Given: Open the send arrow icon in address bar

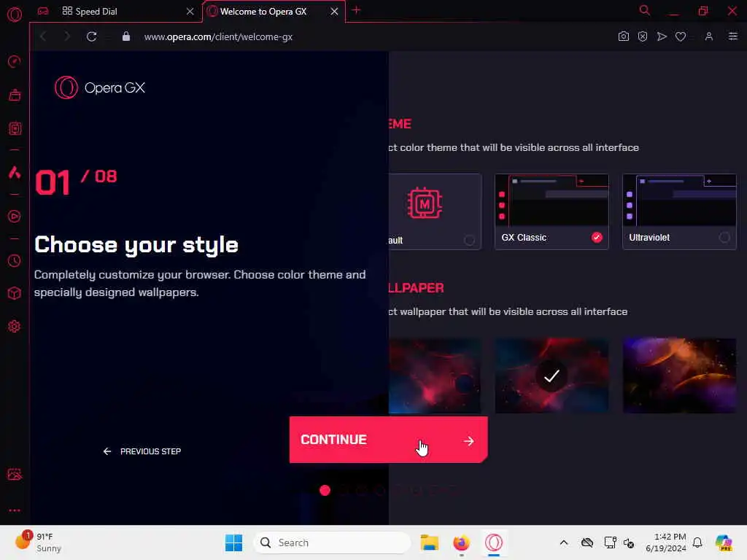Looking at the screenshot, I should click(x=661, y=36).
